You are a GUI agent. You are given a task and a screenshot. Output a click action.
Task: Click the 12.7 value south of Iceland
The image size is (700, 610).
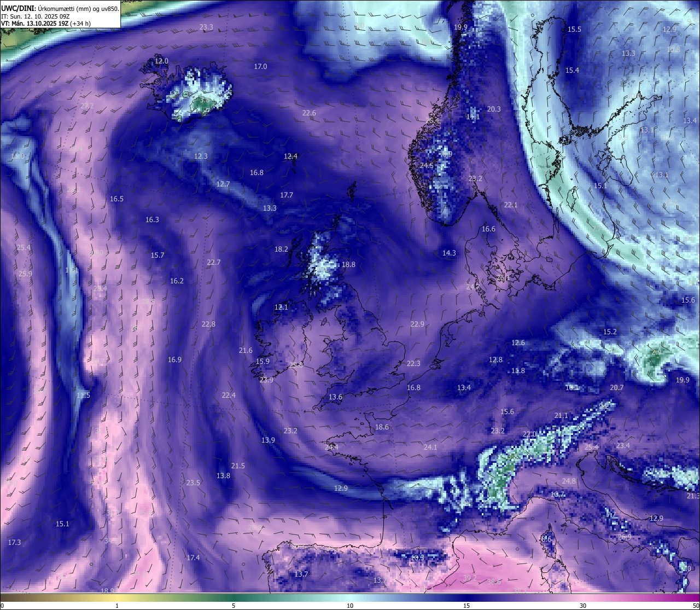click(223, 184)
